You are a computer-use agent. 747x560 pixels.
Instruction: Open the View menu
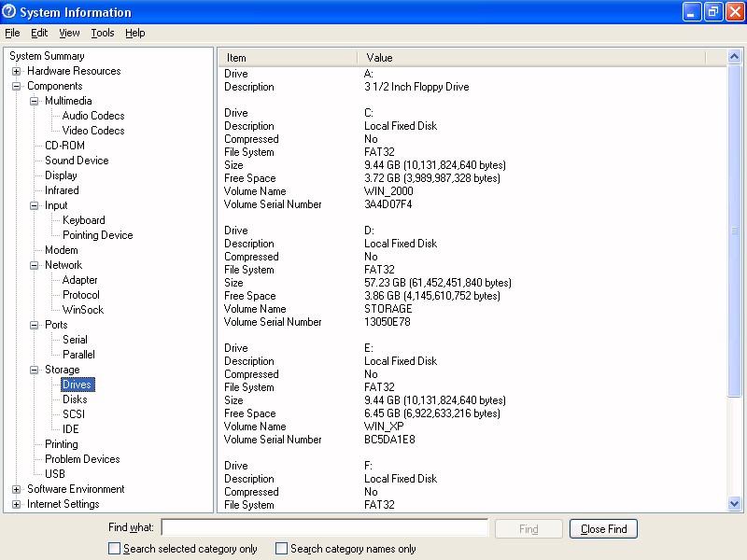(69, 33)
